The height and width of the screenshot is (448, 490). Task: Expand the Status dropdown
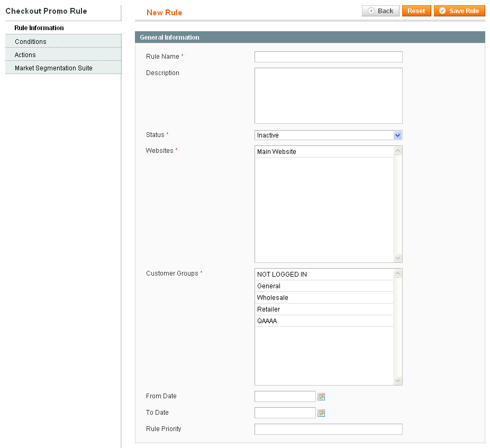tap(328, 135)
